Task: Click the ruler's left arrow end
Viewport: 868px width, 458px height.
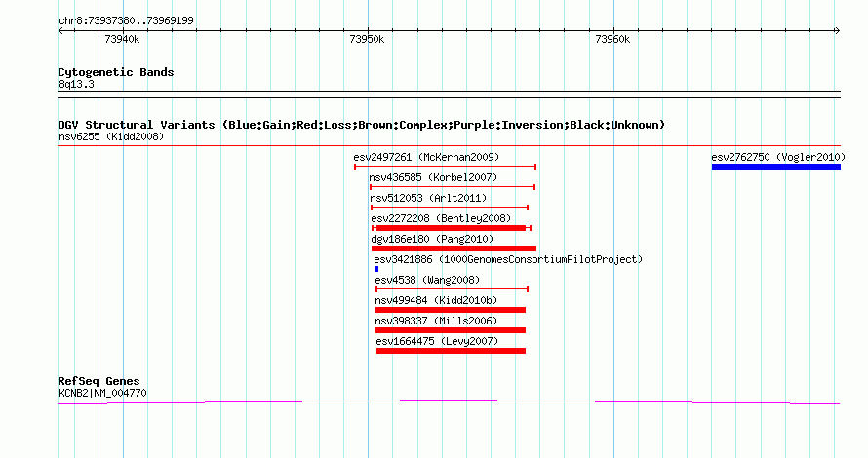Action: (60, 31)
